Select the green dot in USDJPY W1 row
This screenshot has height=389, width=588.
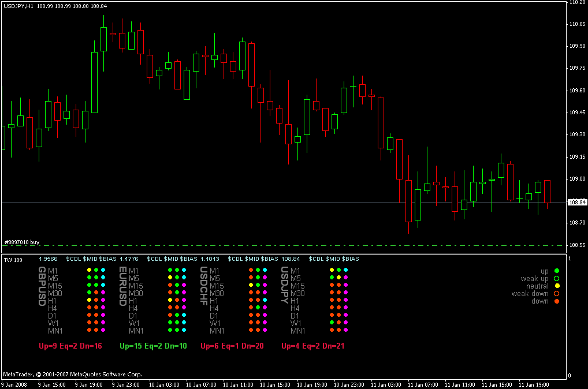332,323
